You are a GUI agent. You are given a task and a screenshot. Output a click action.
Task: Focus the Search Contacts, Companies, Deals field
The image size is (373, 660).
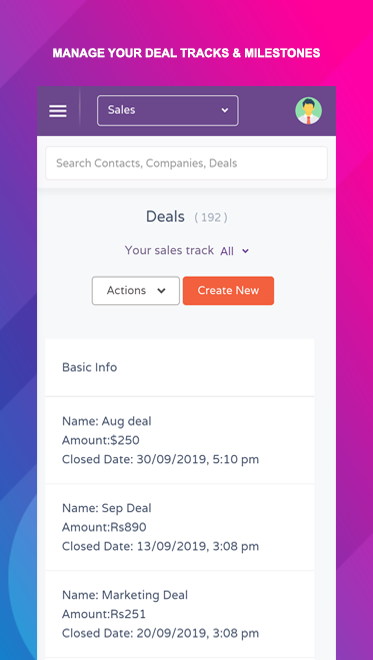click(x=186, y=163)
